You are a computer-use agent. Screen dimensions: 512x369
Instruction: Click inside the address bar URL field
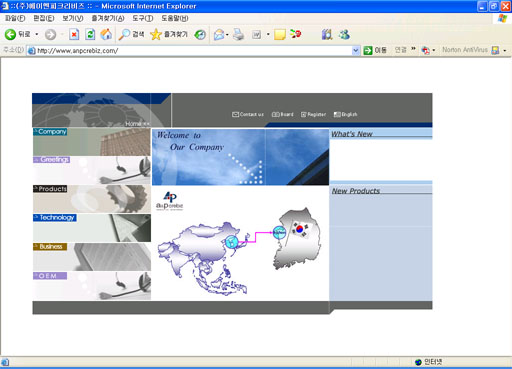189,51
